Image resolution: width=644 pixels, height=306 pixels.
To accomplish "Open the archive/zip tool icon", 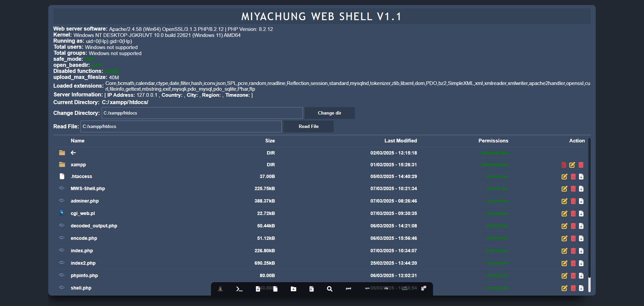I will 312,289.
